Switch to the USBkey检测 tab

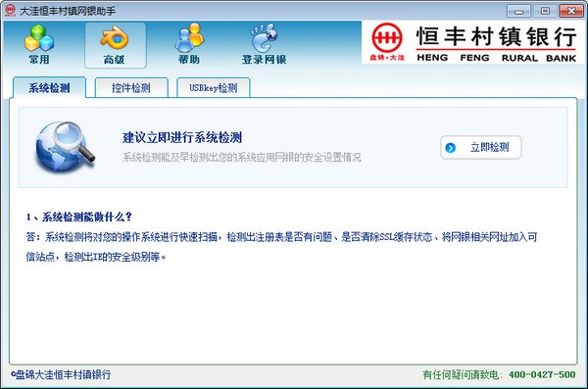coord(213,88)
